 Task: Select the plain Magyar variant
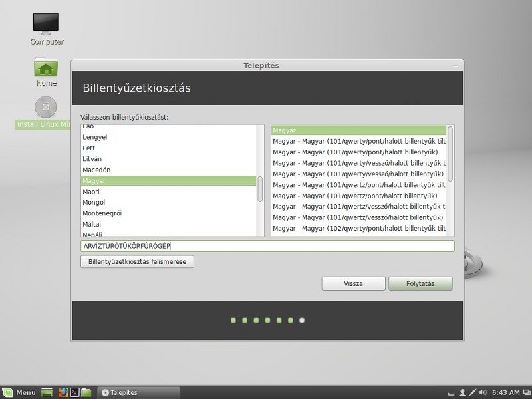(x=358, y=130)
